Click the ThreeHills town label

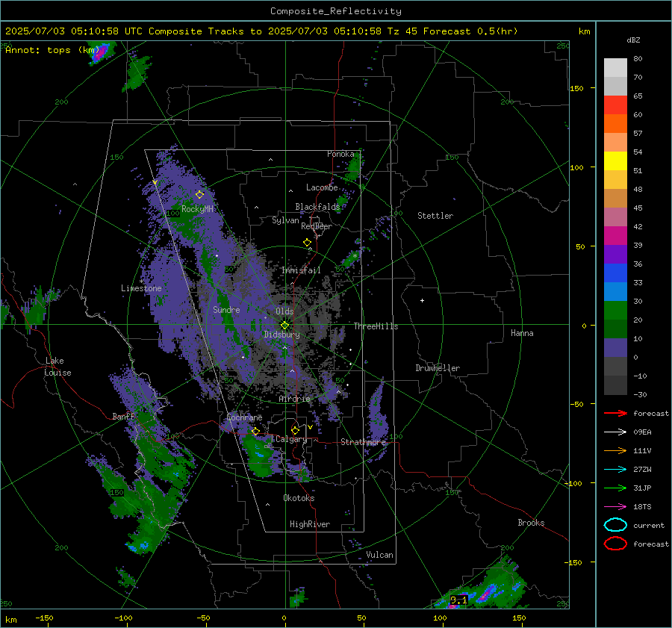376,326
